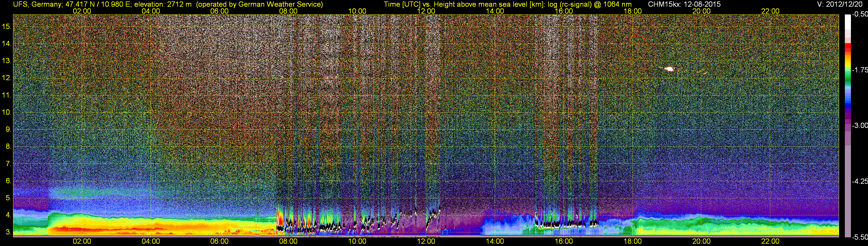Click the '04:00' label on the bottom time axis

(151, 241)
